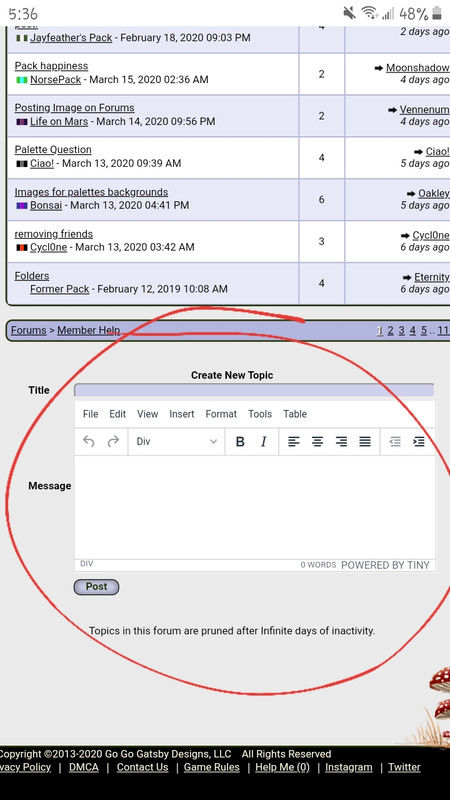Click the 0 WORDS word count
Viewport: 450px width, 800px height.
pos(318,565)
